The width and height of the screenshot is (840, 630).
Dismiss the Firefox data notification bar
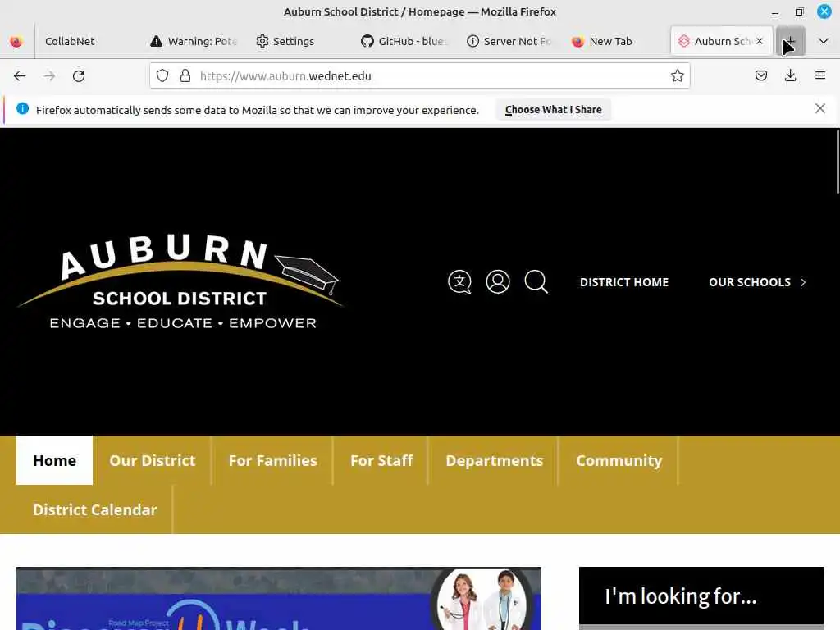click(x=820, y=109)
